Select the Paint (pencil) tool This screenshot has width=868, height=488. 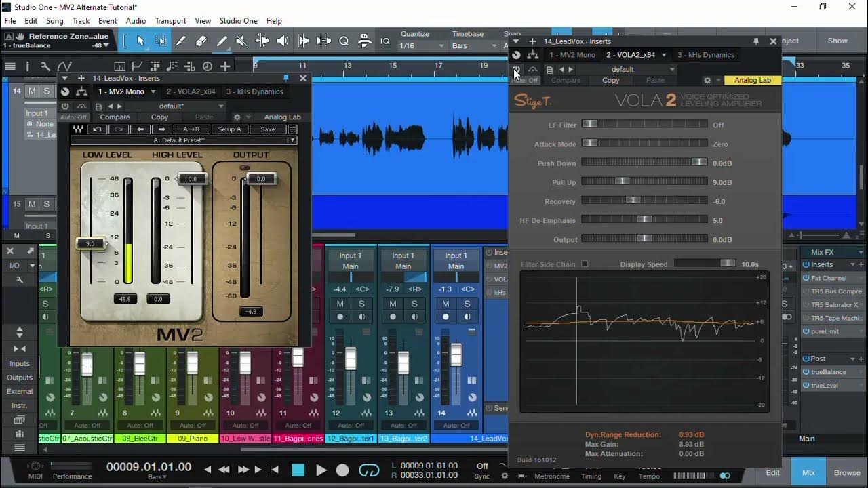[x=221, y=41]
